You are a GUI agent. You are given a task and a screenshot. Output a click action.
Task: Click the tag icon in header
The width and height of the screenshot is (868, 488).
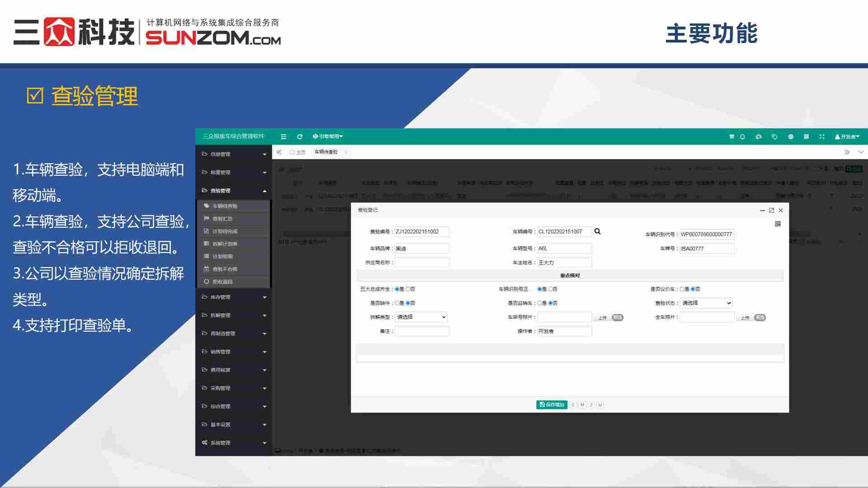pos(774,136)
